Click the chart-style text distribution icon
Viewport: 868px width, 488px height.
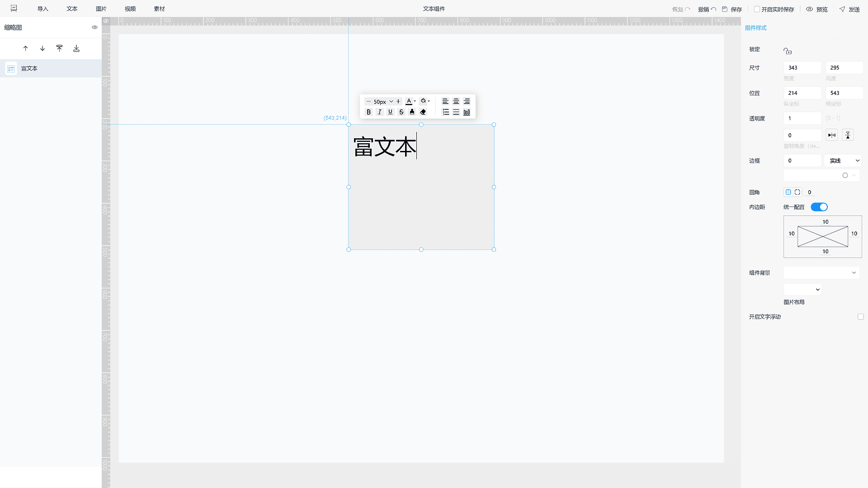click(x=467, y=112)
